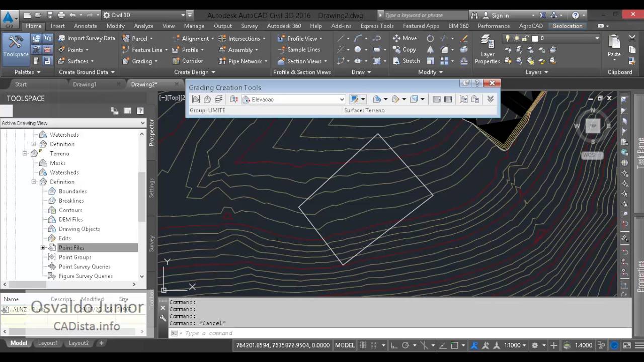Open the Grading dropdown
The image size is (644, 362).
140,61
